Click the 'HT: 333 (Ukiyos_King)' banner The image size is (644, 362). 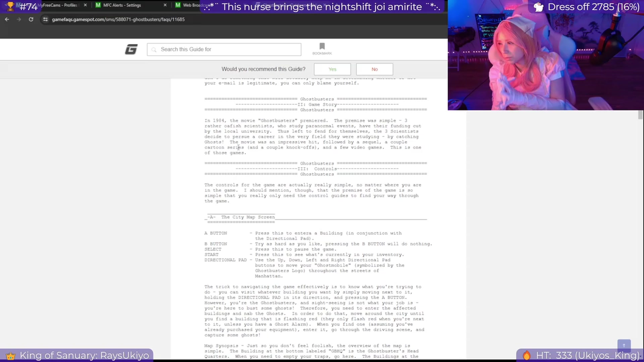(581, 355)
